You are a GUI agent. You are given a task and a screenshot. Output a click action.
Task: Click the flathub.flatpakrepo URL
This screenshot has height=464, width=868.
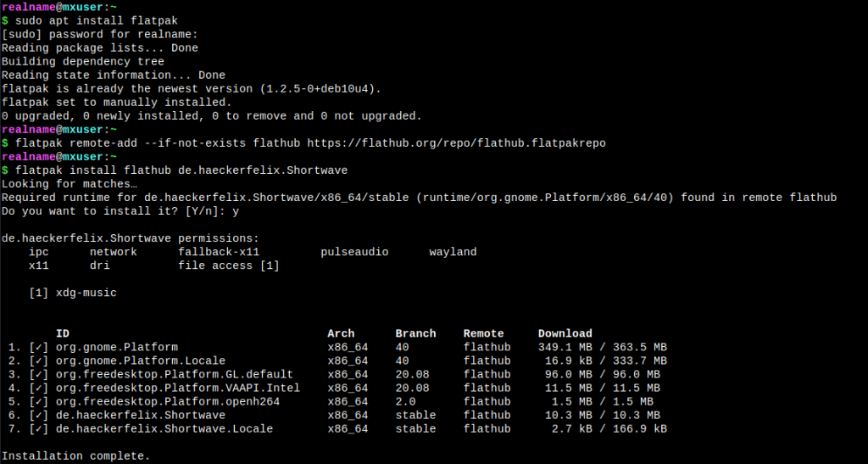point(456,143)
